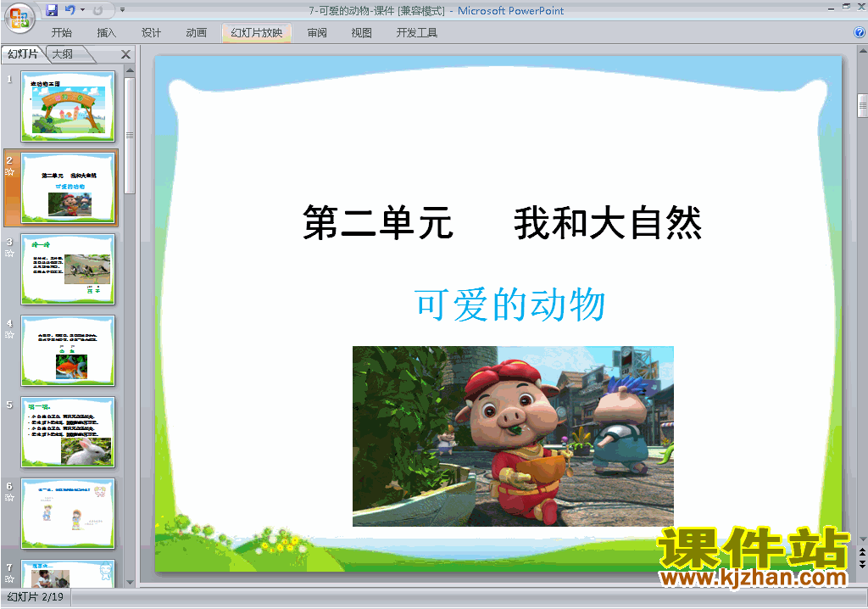
Task: Open the 插入 ribbon tab
Action: point(106,33)
